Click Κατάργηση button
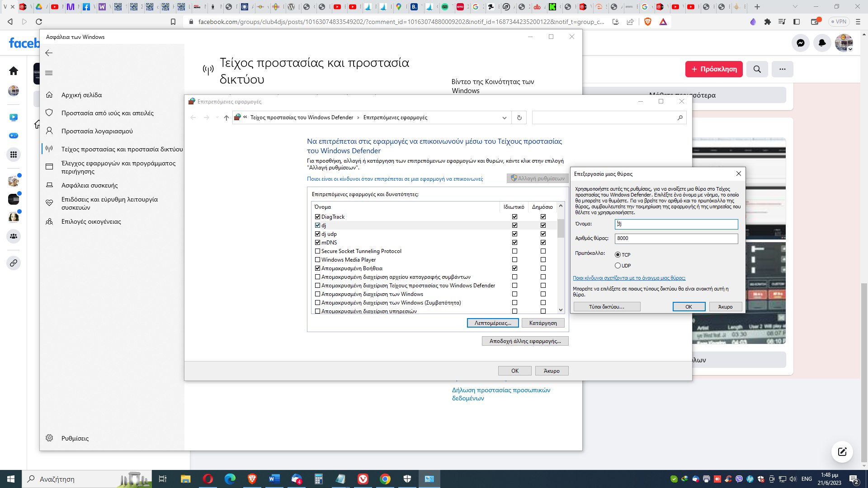The image size is (868, 488). click(x=543, y=323)
